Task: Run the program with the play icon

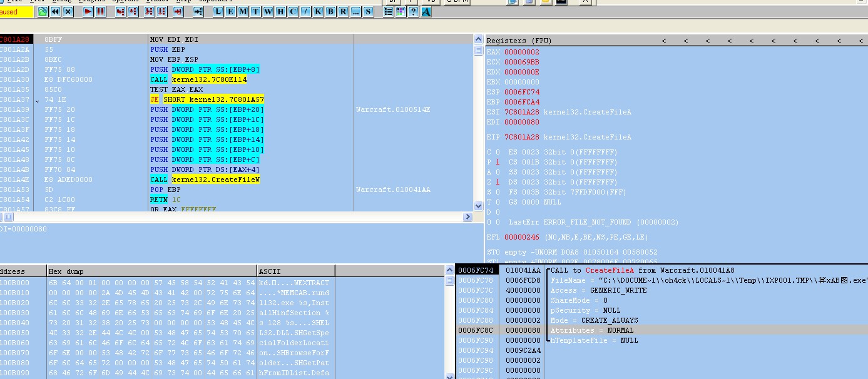Action: pos(88,12)
